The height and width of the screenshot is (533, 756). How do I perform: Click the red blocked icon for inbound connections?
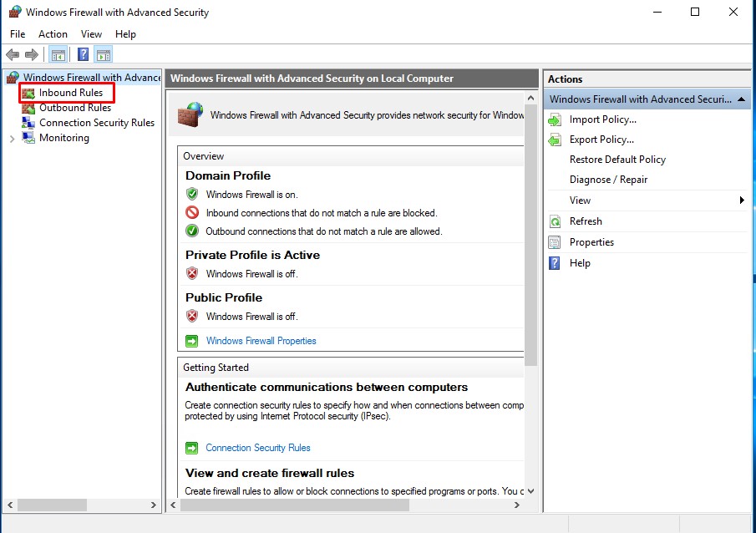pyautogui.click(x=192, y=212)
